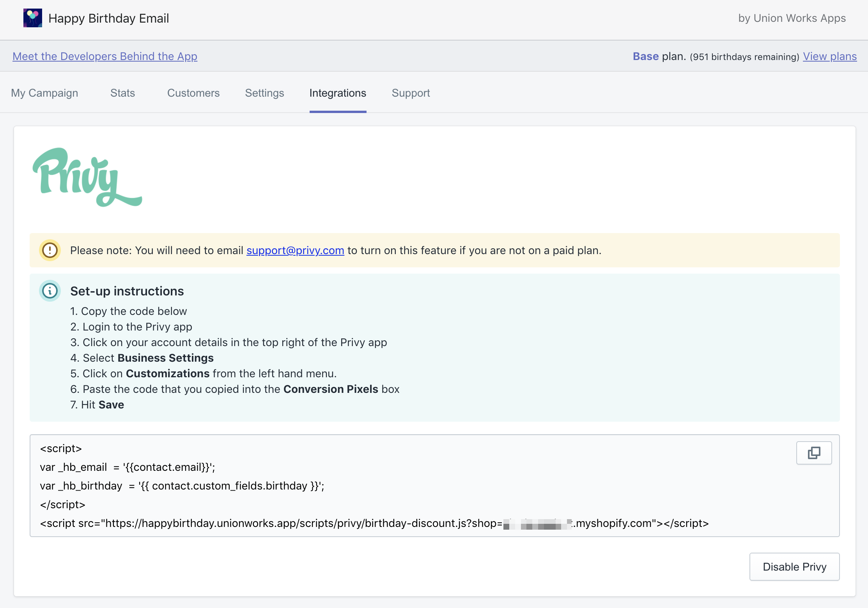This screenshot has width=868, height=608.
Task: Click the copy code icon button
Action: [814, 453]
